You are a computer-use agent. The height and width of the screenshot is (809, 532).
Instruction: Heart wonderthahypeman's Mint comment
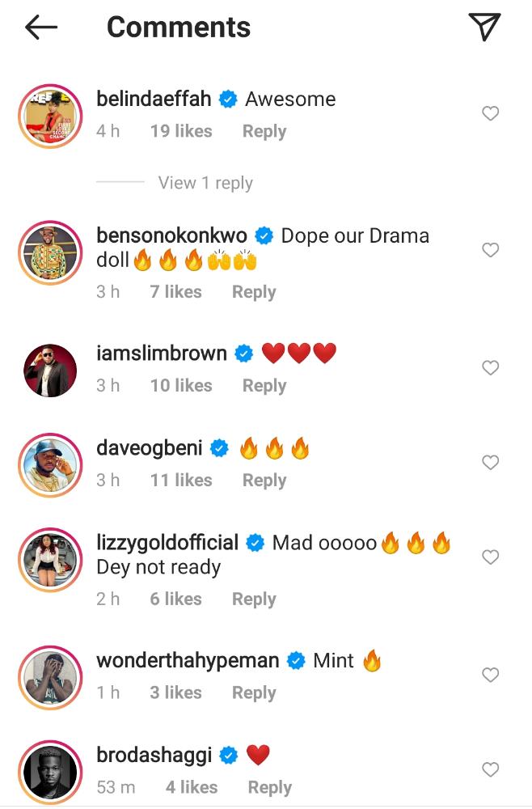[490, 675]
